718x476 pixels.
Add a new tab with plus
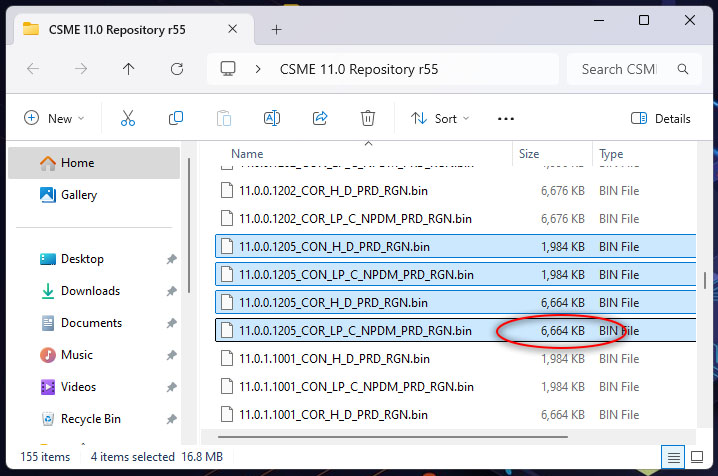pyautogui.click(x=277, y=30)
